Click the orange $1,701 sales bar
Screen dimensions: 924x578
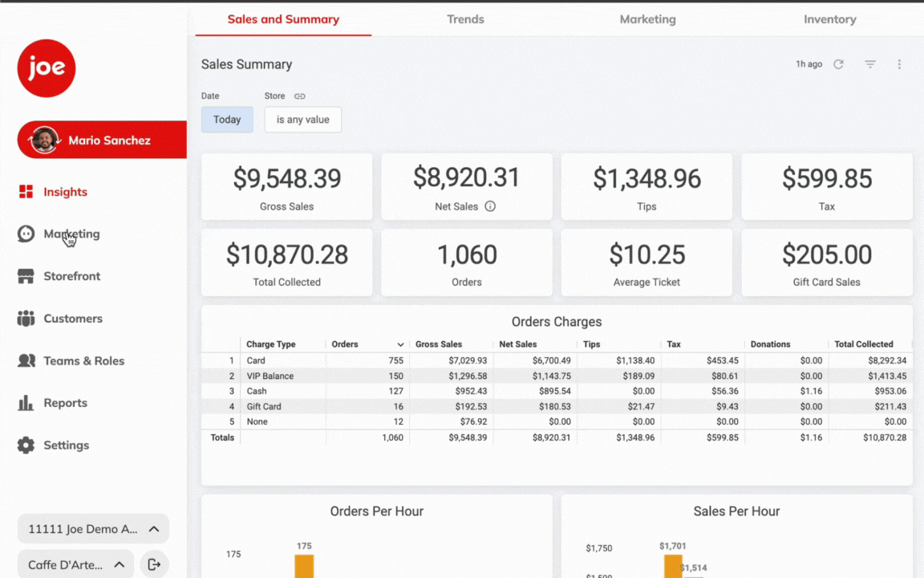(673, 566)
